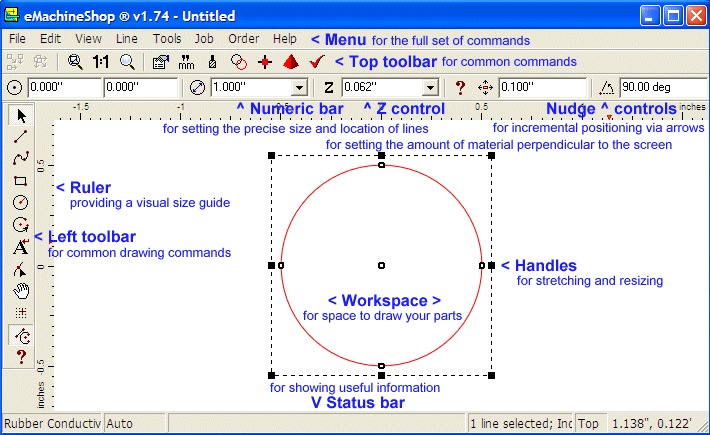Expand the diameter 1.000" dropdown
The image size is (710, 435).
pos(299,88)
